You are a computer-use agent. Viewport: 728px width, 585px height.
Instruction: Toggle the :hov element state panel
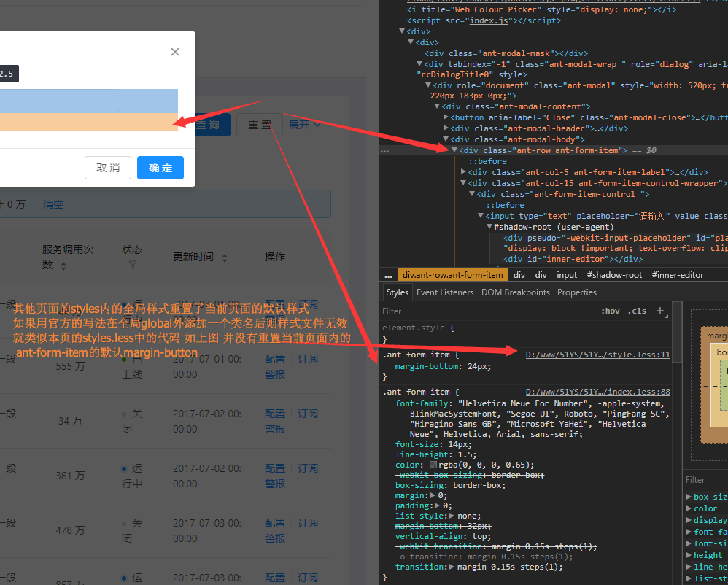(610, 311)
